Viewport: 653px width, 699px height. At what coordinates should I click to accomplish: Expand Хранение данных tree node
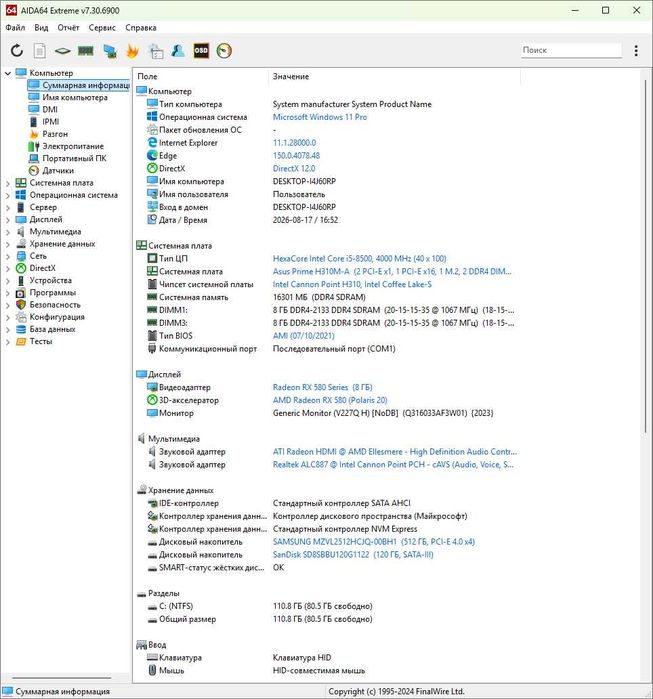pos(8,244)
